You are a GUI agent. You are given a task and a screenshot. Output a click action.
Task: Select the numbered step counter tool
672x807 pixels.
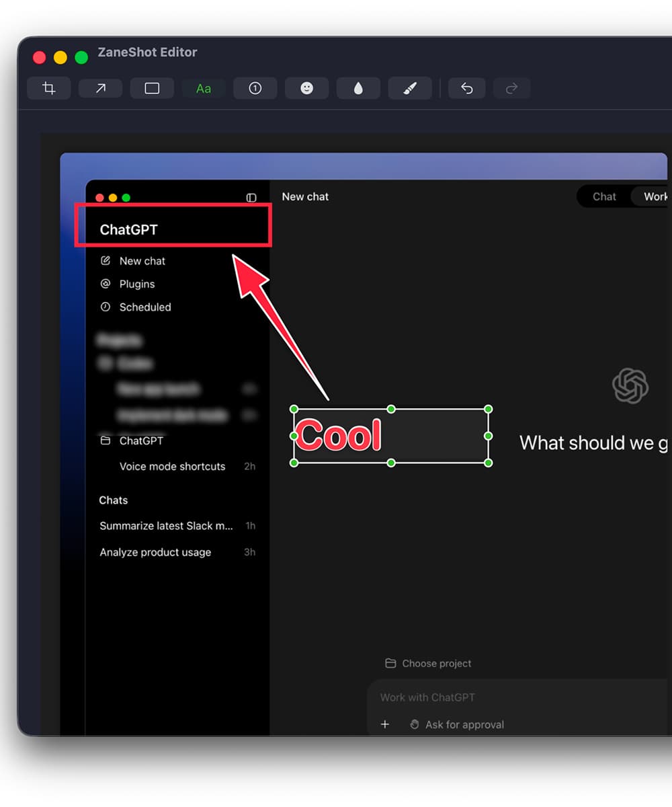pos(255,88)
